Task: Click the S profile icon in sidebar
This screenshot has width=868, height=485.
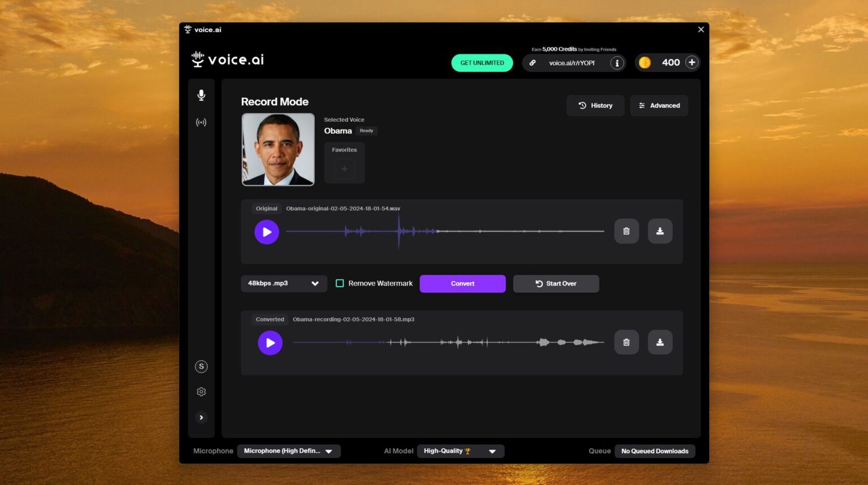Action: click(x=201, y=366)
